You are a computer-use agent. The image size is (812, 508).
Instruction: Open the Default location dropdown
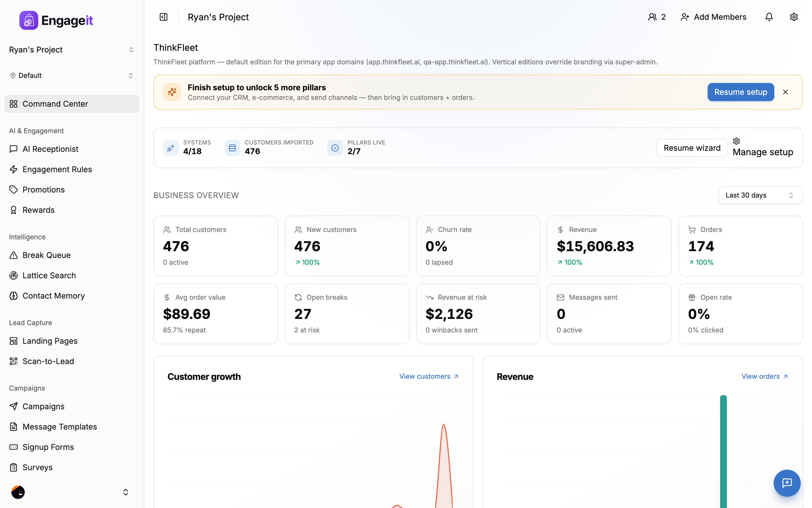click(x=71, y=76)
